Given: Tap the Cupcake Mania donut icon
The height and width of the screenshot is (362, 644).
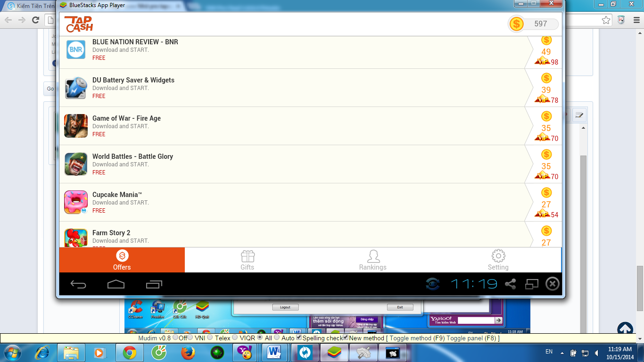Looking at the screenshot, I should point(76,202).
